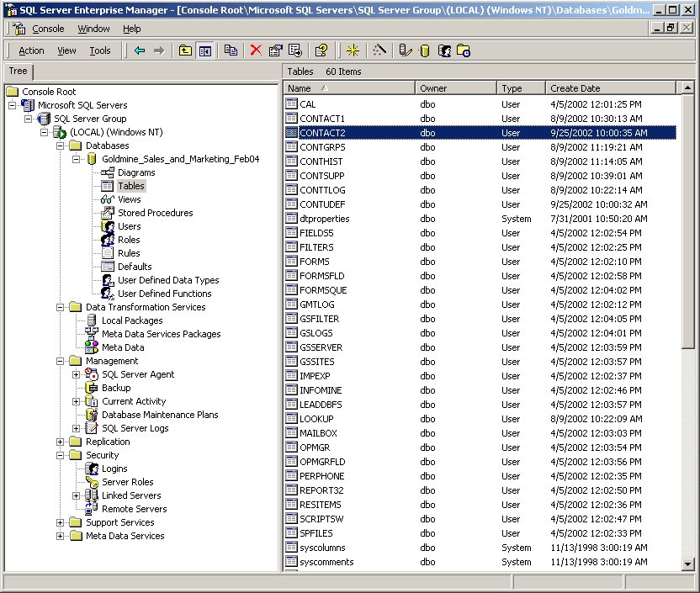Collapse the Databases folder

[61, 146]
